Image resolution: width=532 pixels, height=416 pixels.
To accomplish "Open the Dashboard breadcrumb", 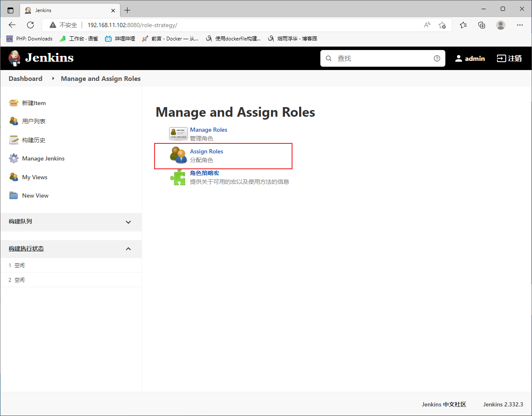I will click(25, 78).
